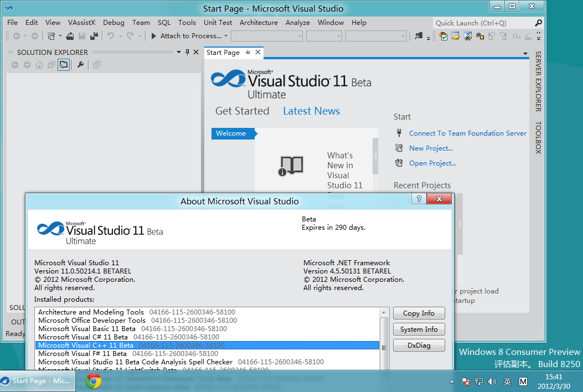
Task: Click the Navigate Forward toolbar arrow
Action: tap(34, 36)
